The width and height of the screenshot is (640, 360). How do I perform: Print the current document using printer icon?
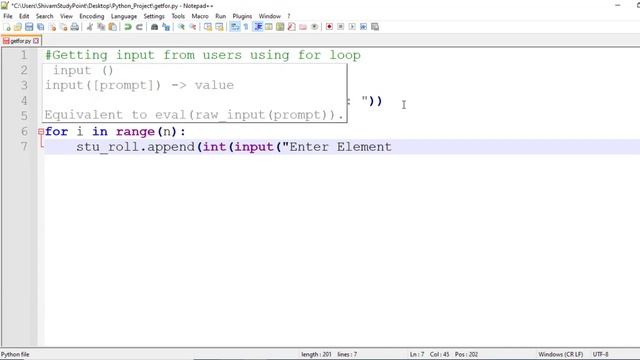coord(75,27)
